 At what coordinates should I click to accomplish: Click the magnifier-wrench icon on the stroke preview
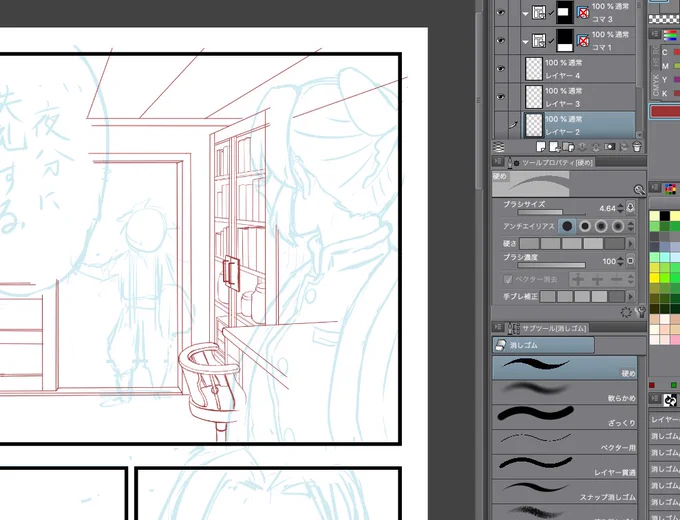click(639, 190)
